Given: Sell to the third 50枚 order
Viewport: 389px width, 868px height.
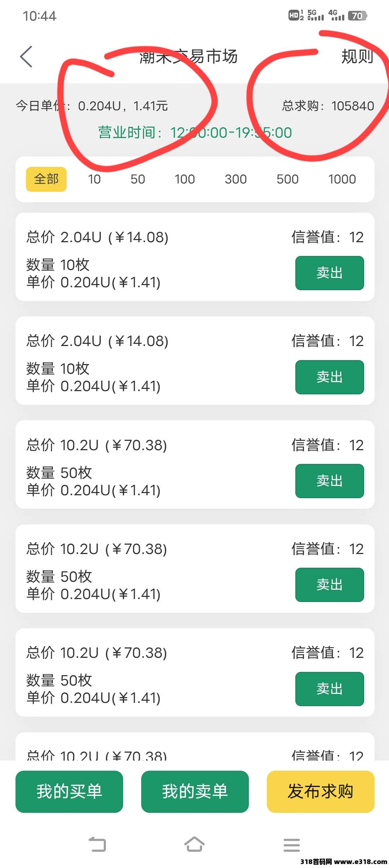Looking at the screenshot, I should [x=330, y=688].
